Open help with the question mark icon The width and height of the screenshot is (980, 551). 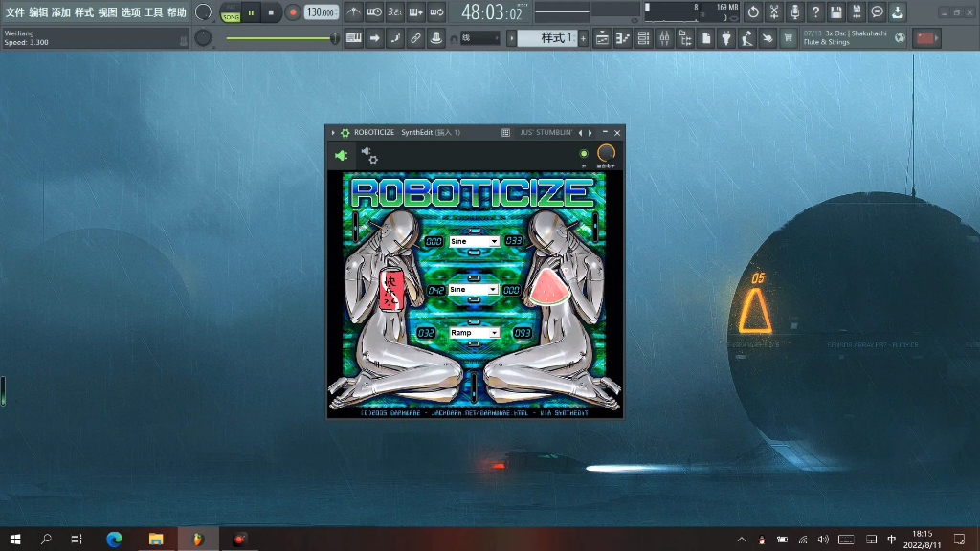click(x=815, y=11)
